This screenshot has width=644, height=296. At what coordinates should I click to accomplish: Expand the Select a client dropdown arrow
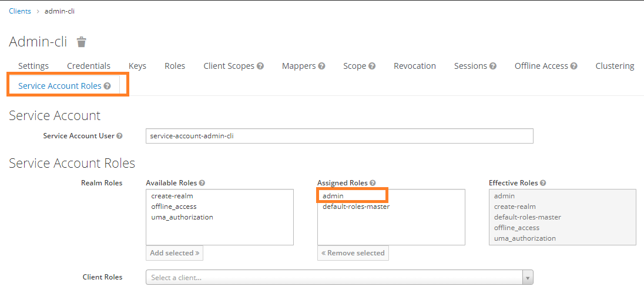pyautogui.click(x=528, y=278)
